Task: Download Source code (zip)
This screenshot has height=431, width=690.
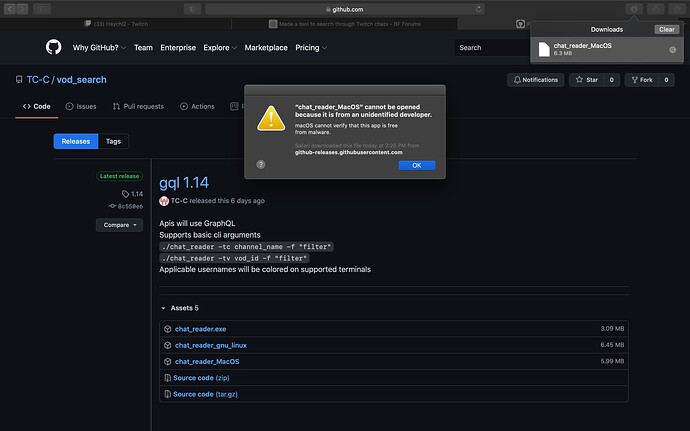Action: coord(201,378)
